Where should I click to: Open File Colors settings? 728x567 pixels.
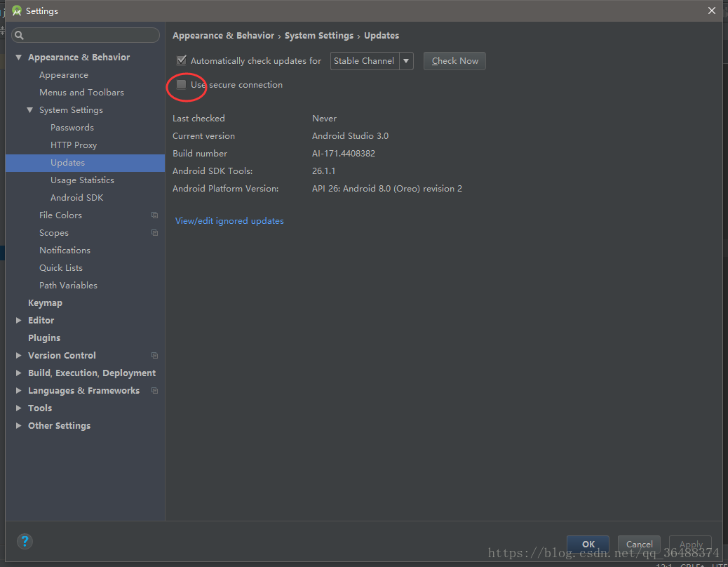(60, 215)
